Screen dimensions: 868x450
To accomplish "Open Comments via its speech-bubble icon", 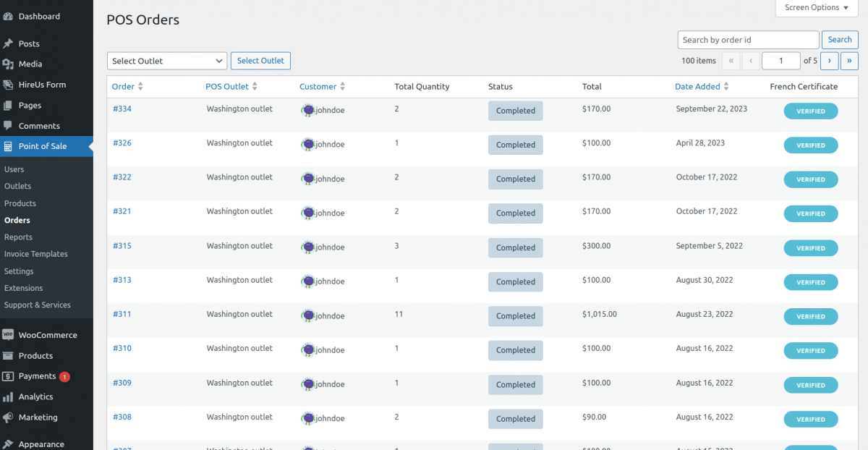I will tap(10, 126).
